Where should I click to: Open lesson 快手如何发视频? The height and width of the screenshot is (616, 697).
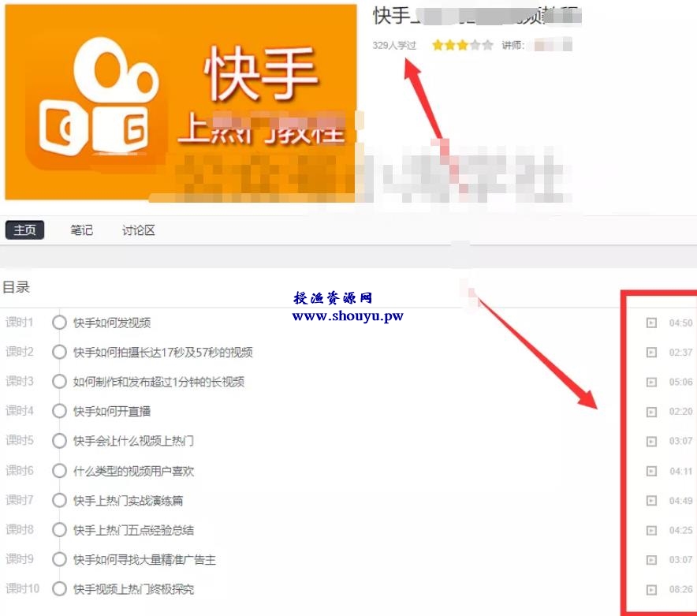coord(112,323)
